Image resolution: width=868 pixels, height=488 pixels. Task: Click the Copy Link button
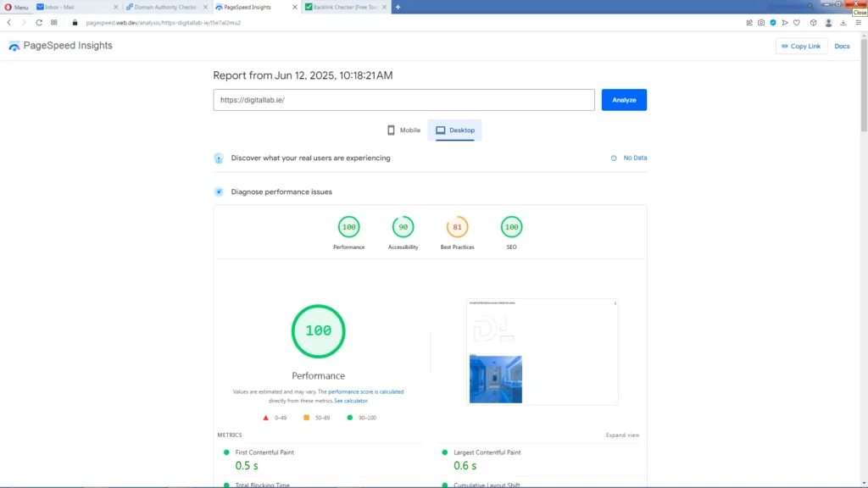tap(801, 46)
